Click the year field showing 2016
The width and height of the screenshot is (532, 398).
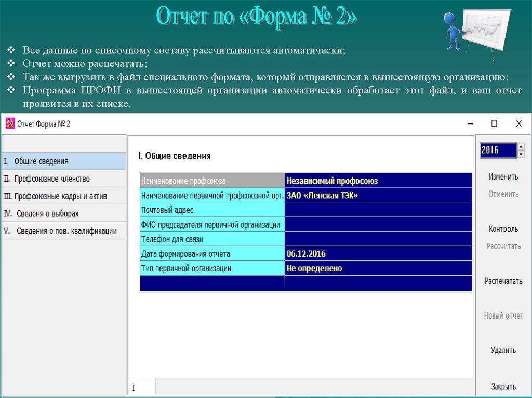click(497, 150)
